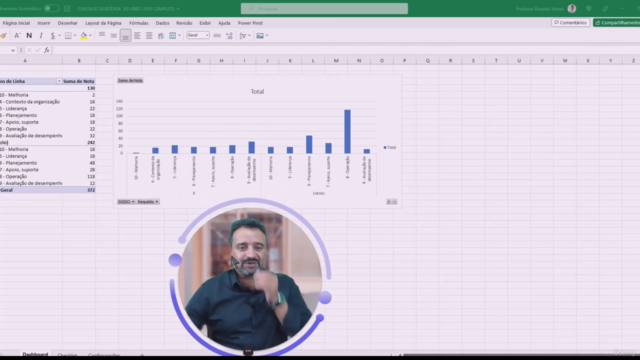The image size is (640, 360).
Task: Click the user account avatar
Action: (x=572, y=9)
